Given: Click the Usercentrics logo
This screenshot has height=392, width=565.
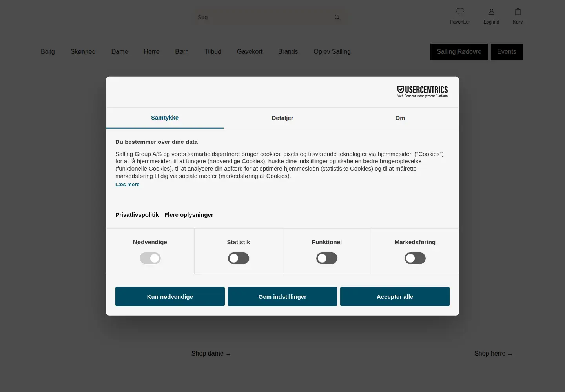Looking at the screenshot, I should [423, 92].
